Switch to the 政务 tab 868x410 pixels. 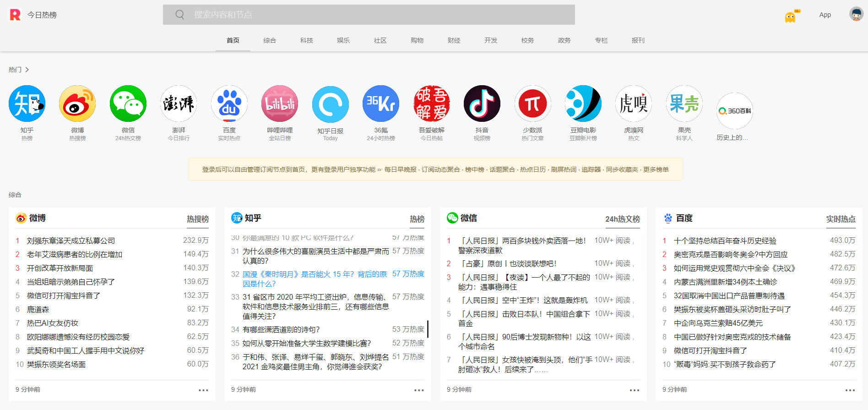564,40
